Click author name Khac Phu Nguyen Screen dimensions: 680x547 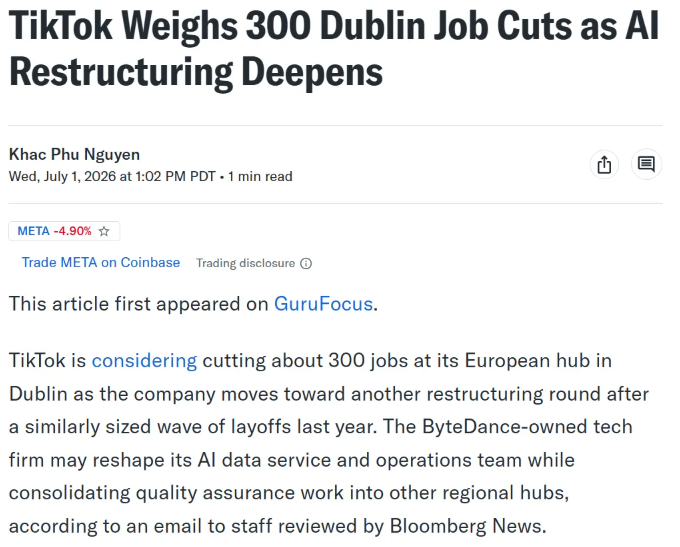[74, 154]
